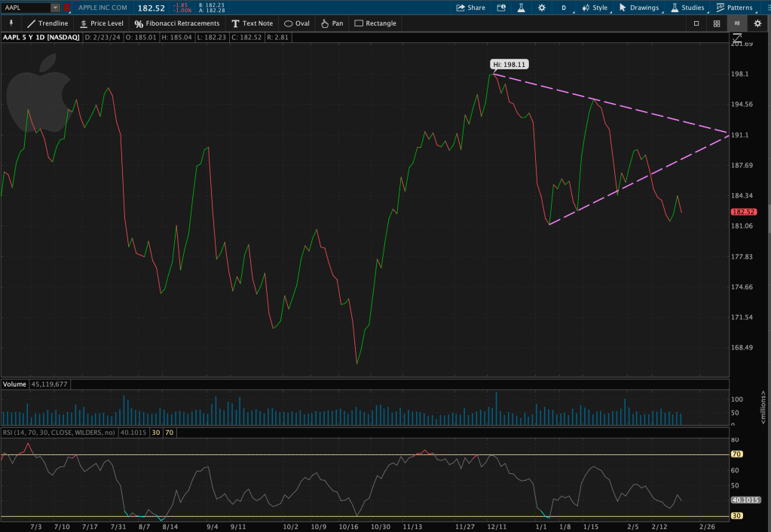Expand the Style dropdown menu
The width and height of the screenshot is (771, 532).
pyautogui.click(x=594, y=8)
